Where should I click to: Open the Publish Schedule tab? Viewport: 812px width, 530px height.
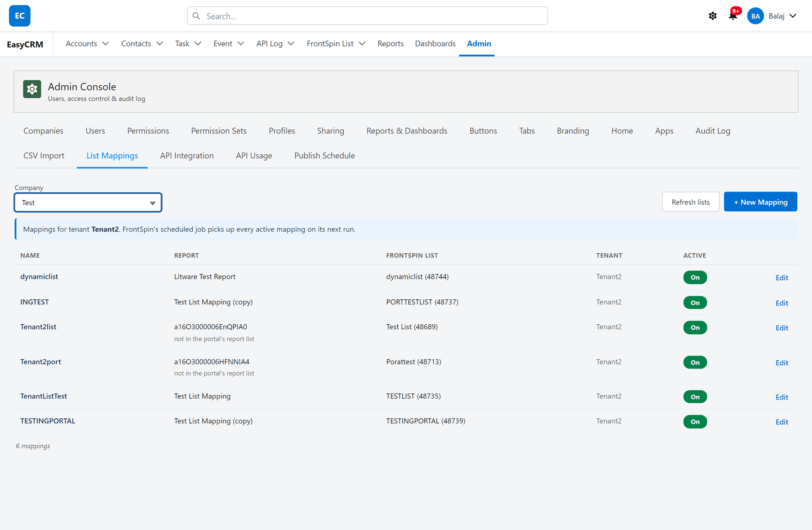(324, 155)
